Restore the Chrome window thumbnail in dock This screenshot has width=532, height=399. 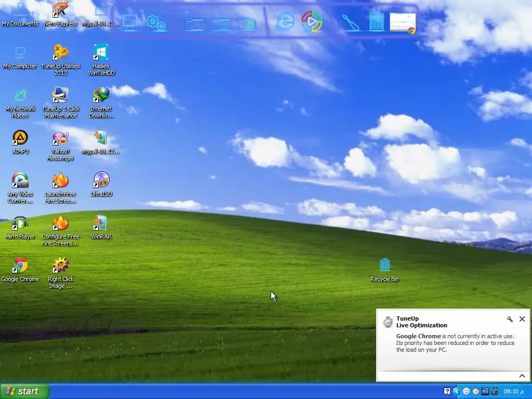tap(403, 23)
